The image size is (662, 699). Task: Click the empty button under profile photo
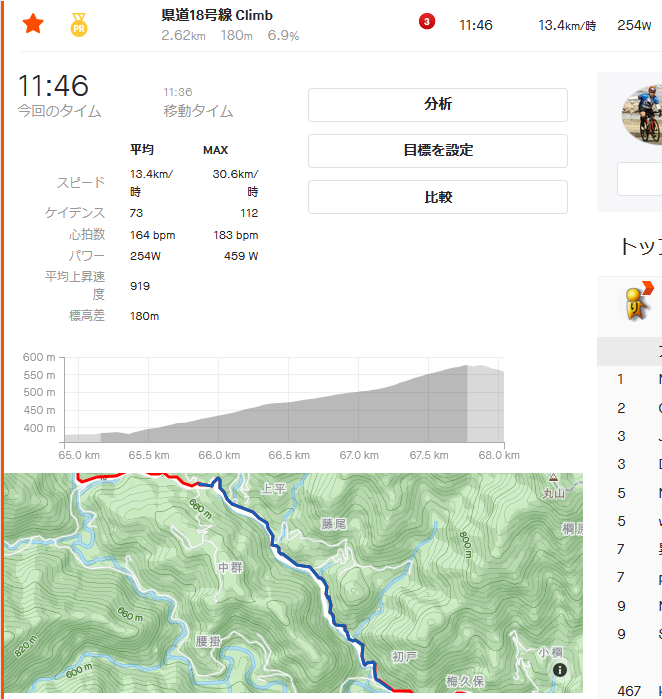(x=640, y=179)
